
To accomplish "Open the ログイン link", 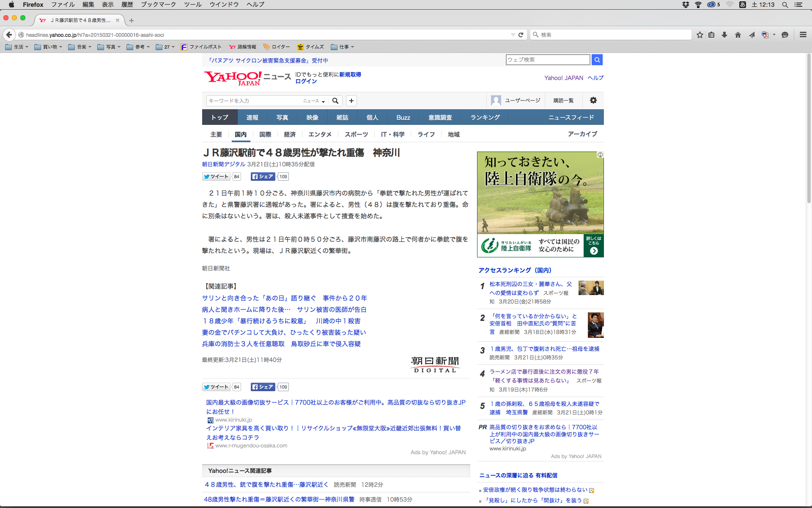I will (x=306, y=81).
